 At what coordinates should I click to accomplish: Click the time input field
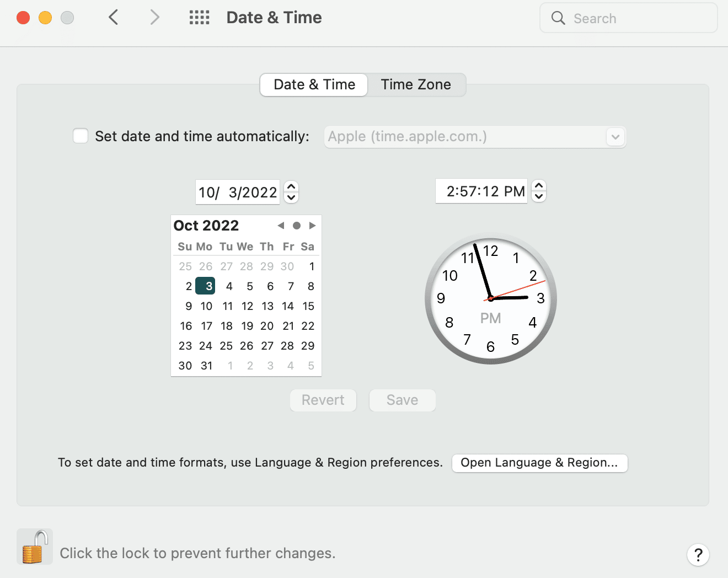[x=481, y=191]
